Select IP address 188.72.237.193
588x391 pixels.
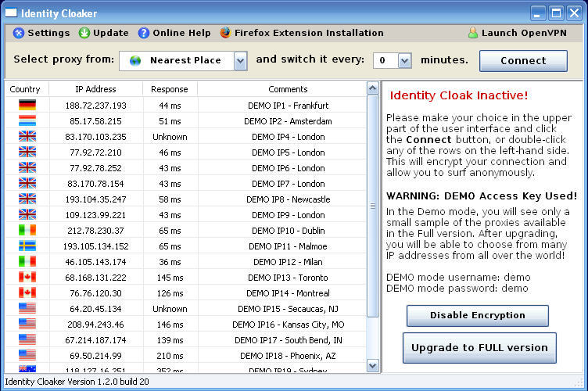coord(95,106)
